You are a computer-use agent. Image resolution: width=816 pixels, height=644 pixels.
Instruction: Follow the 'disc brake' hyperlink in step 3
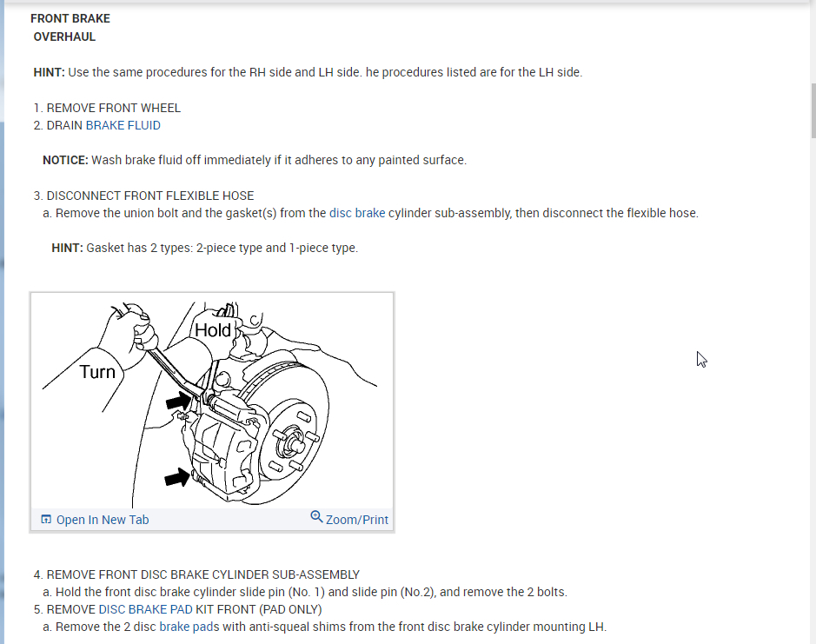click(357, 213)
